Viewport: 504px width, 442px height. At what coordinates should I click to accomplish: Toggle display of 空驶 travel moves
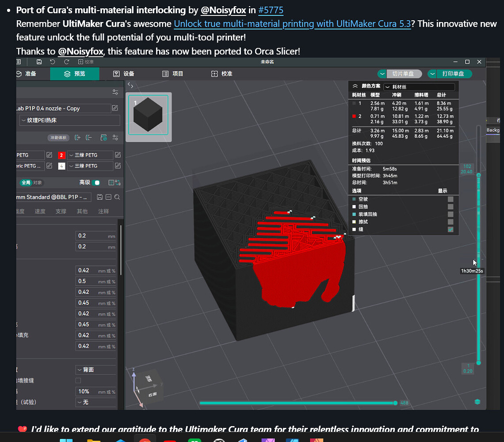click(451, 199)
